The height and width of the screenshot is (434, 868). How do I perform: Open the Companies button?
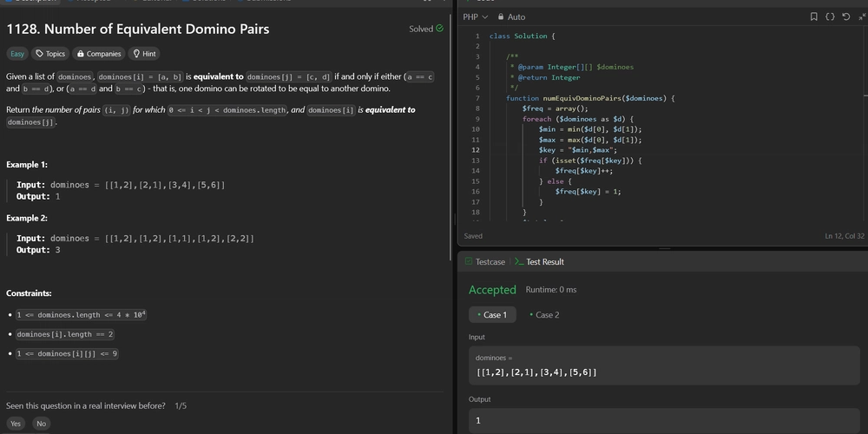pyautogui.click(x=99, y=54)
